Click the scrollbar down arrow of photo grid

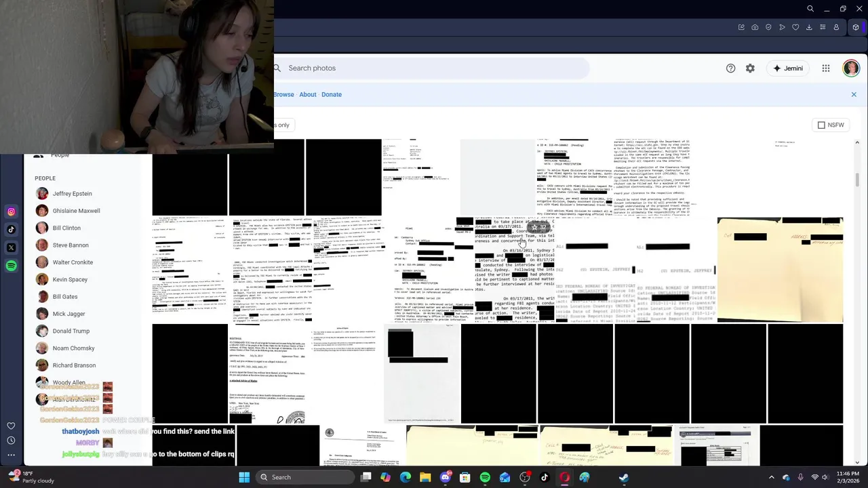tap(857, 462)
